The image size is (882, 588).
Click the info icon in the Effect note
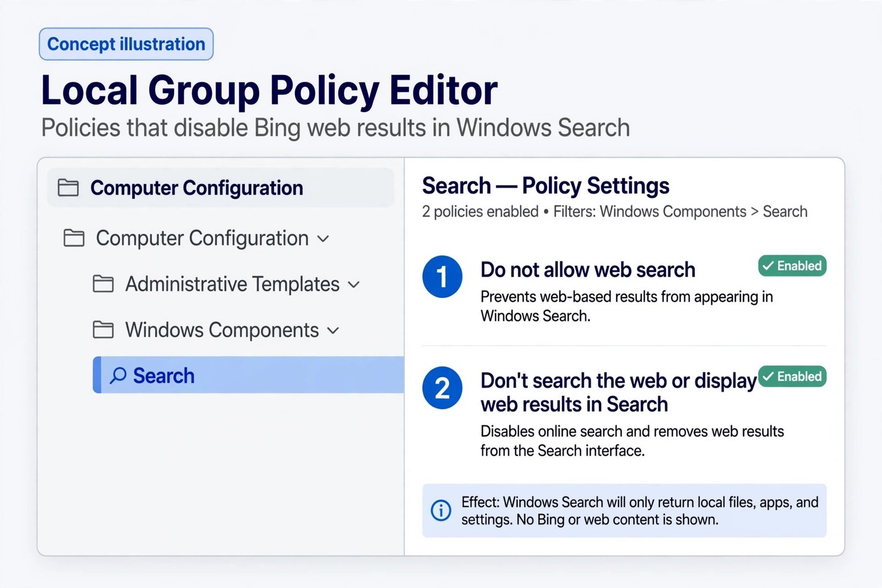440,510
